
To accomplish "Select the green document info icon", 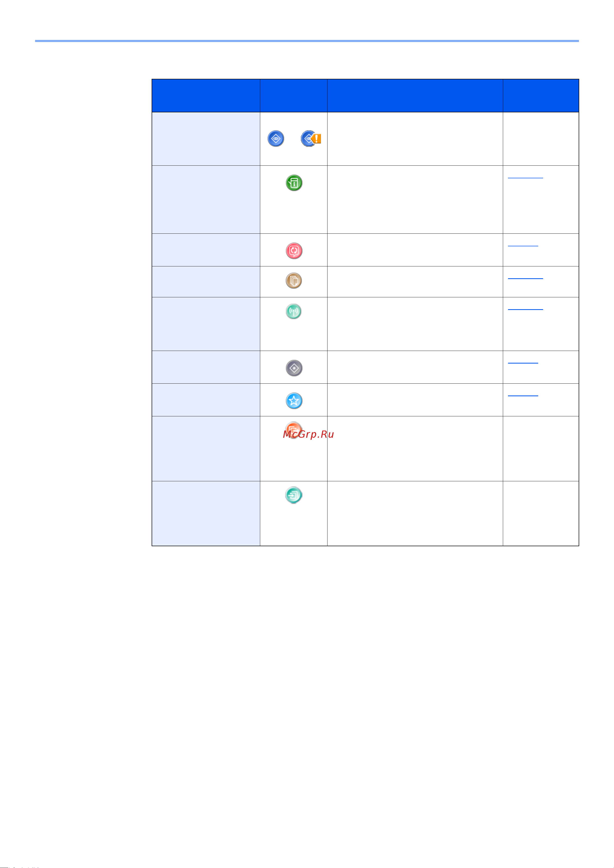I will tap(293, 183).
